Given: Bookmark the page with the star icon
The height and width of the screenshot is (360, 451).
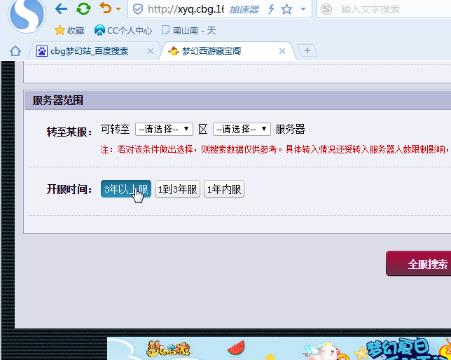Looking at the screenshot, I should (287, 9).
